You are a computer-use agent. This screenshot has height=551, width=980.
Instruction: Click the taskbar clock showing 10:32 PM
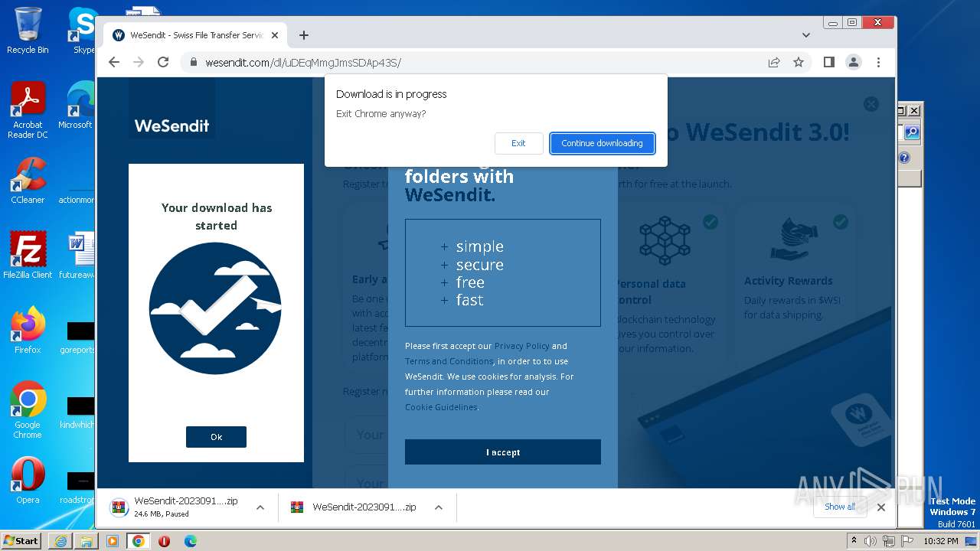click(x=941, y=541)
